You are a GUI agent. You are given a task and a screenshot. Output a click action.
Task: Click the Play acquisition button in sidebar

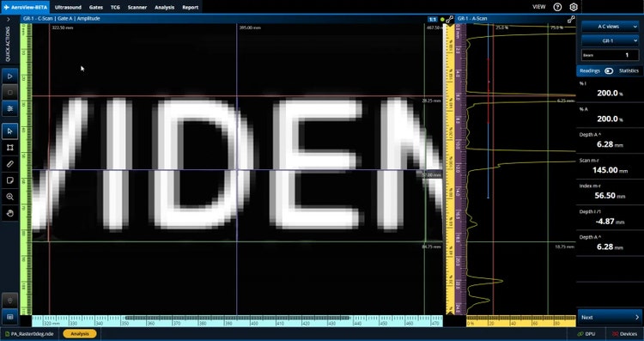[9, 76]
